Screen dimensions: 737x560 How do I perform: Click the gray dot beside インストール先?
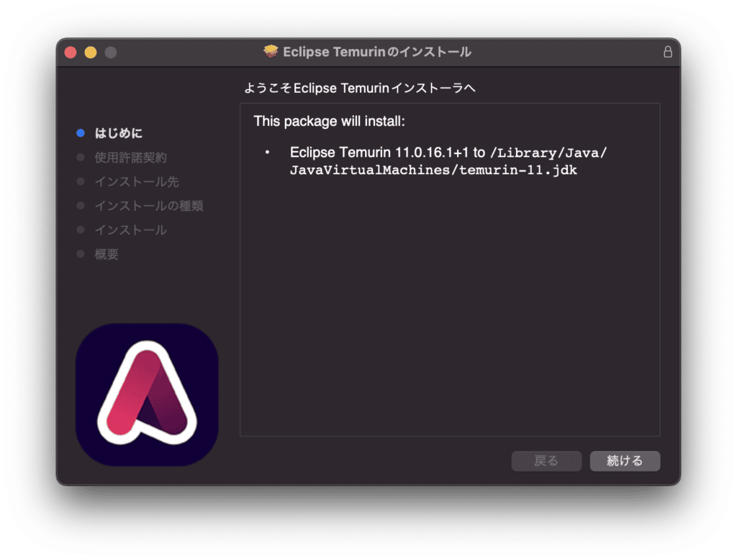coord(80,181)
